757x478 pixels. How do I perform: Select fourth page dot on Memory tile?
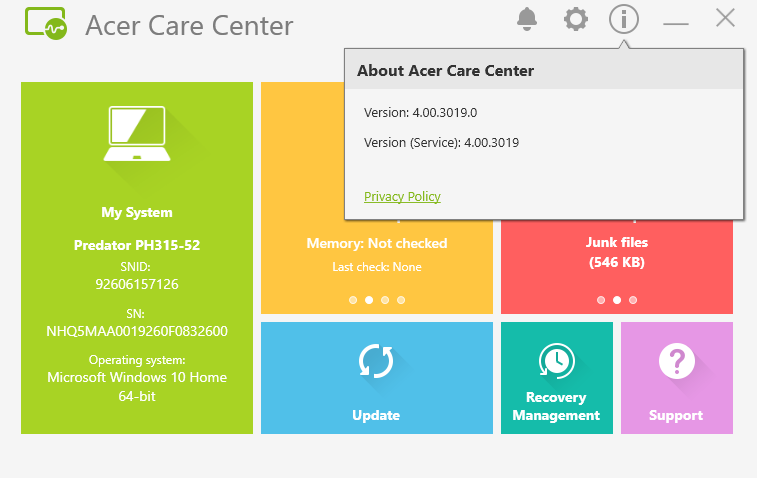(x=401, y=300)
